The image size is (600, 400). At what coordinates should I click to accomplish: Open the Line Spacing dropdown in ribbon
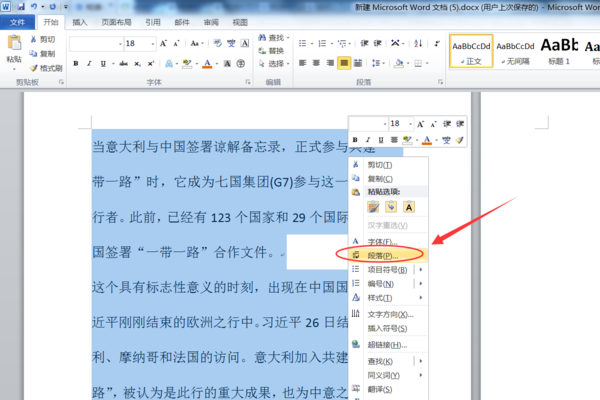tap(378, 63)
